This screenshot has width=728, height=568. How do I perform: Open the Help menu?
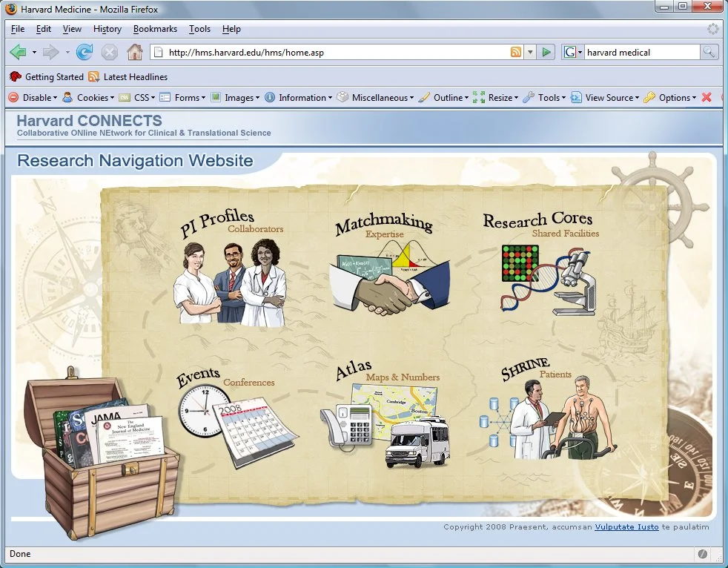click(x=231, y=29)
